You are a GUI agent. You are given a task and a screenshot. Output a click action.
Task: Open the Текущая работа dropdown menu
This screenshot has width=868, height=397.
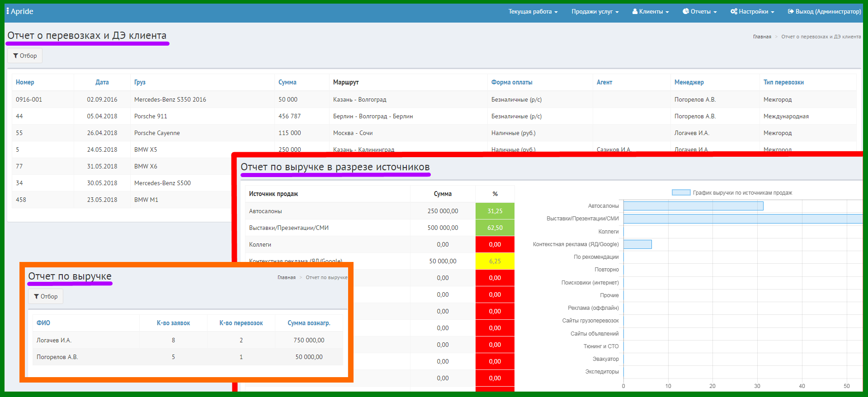pos(533,11)
